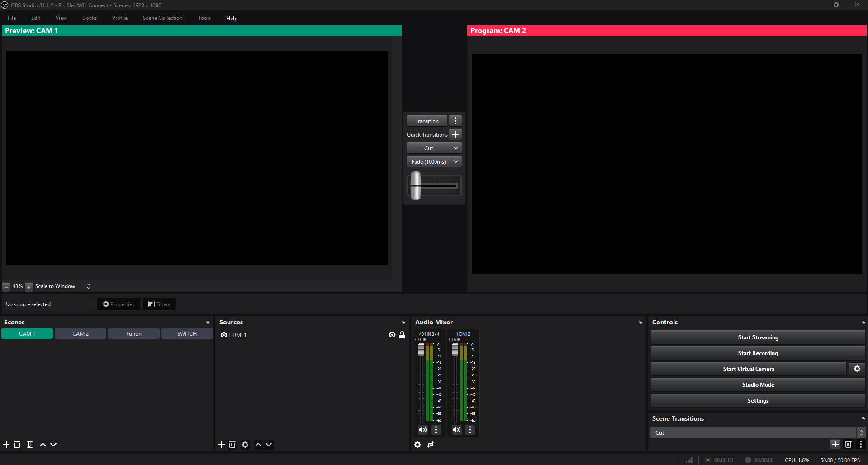Expand the Fade (1000ms) quick transition dropdown
The width and height of the screenshot is (868, 465).
456,161
